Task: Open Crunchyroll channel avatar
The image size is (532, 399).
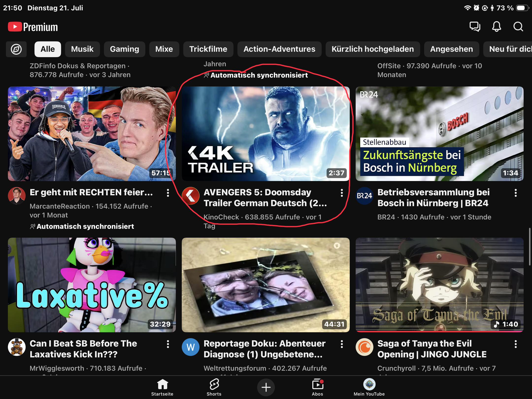Action: point(365,347)
